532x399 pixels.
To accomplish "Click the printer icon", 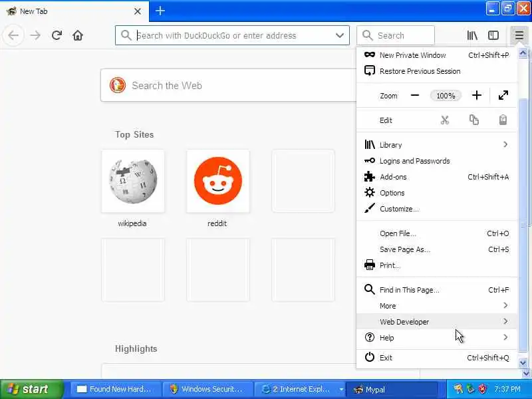I will coord(370,265).
